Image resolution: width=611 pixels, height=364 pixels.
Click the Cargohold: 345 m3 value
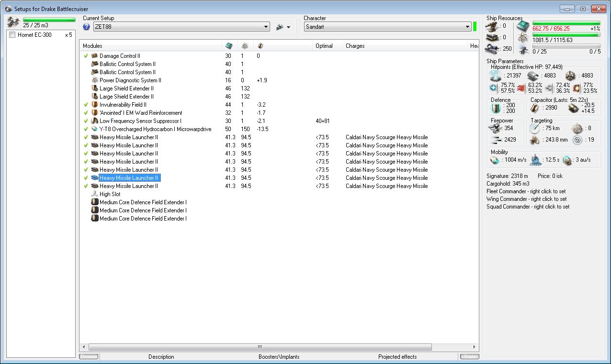(508, 184)
